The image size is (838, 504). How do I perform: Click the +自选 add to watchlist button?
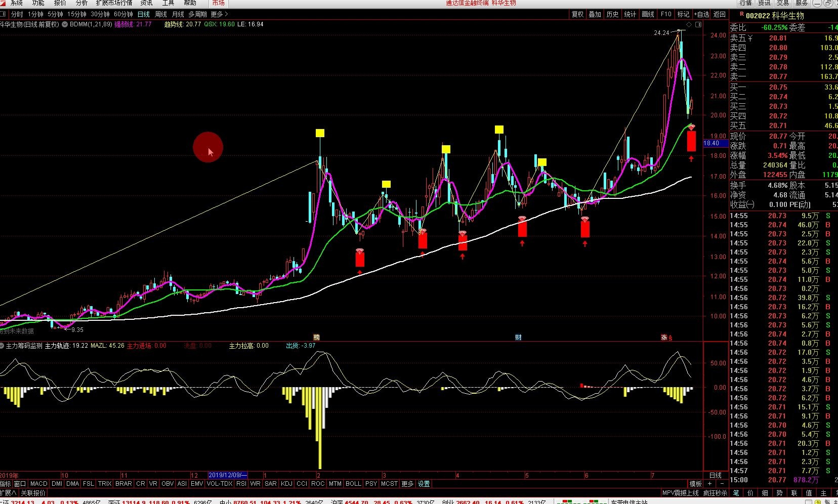click(x=701, y=14)
